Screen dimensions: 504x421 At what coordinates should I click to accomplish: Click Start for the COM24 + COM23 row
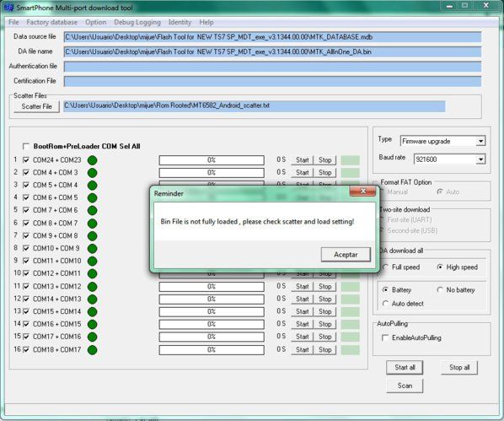pos(302,160)
